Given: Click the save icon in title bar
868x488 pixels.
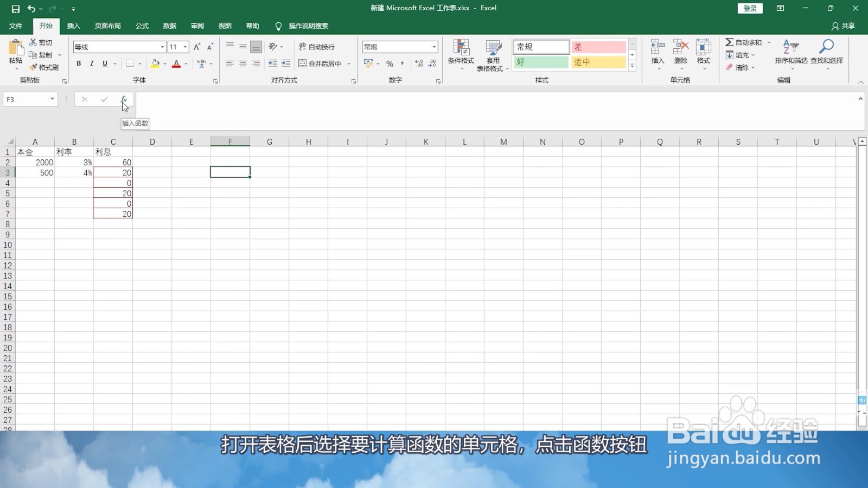Looking at the screenshot, I should click(15, 9).
